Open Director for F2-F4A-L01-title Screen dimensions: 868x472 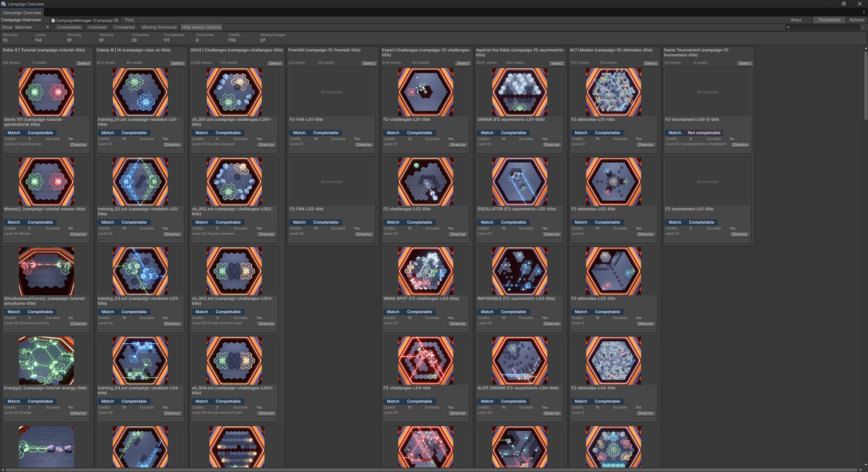[364, 145]
